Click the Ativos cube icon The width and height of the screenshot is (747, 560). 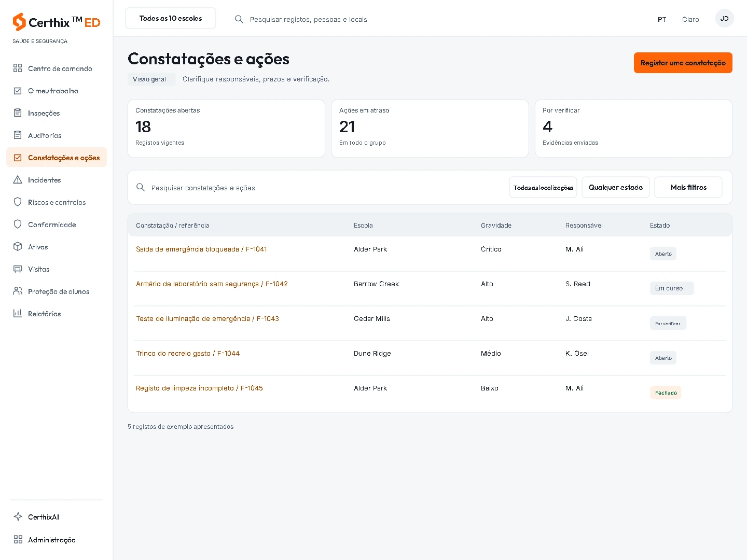[18, 246]
